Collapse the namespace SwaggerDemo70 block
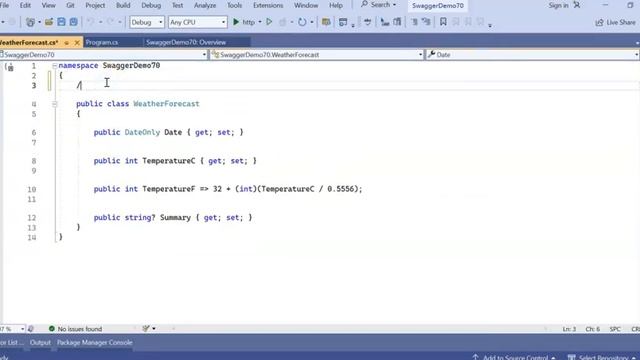Screen dimensions: 640x360 click(x=54, y=66)
